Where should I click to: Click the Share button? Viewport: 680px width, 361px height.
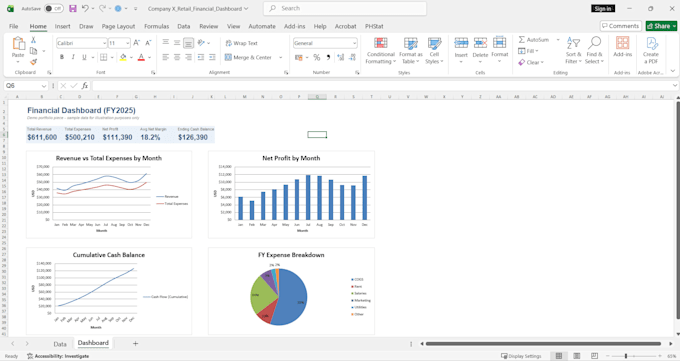tap(661, 26)
